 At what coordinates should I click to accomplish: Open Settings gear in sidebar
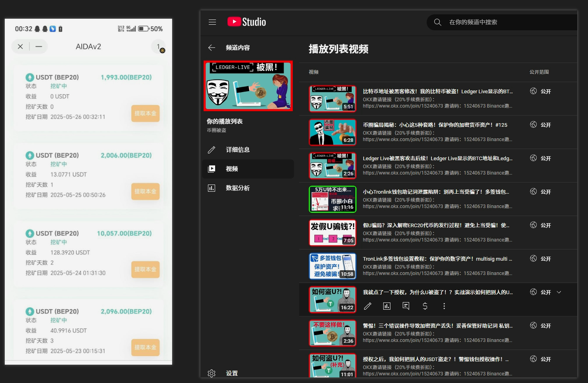pos(212,373)
